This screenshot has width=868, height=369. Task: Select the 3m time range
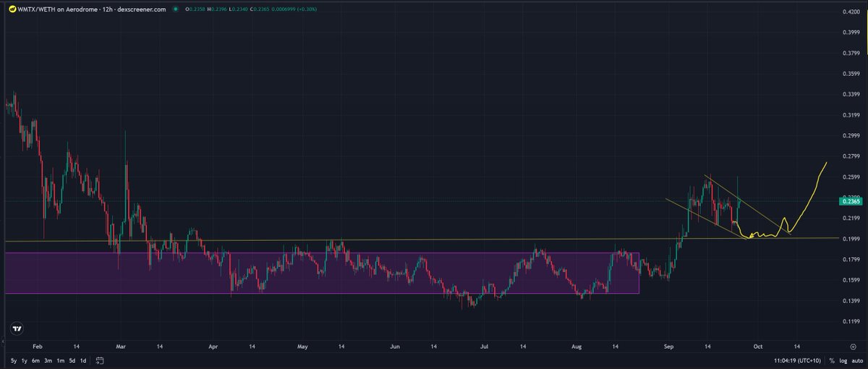(x=48, y=360)
